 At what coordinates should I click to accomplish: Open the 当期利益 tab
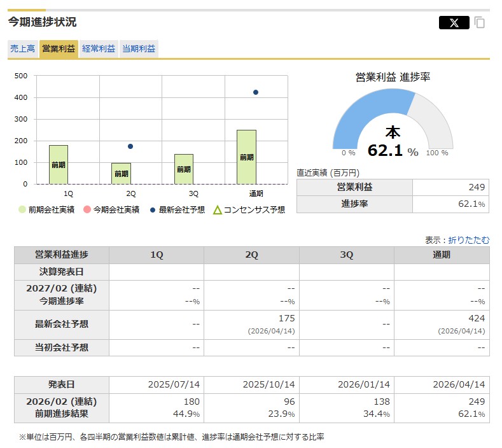coord(139,48)
